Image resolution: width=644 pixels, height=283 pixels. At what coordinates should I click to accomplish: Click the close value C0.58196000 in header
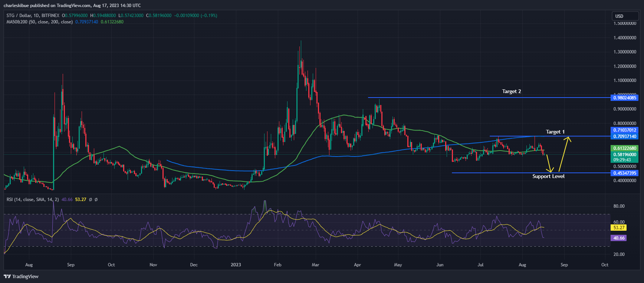tap(159, 16)
